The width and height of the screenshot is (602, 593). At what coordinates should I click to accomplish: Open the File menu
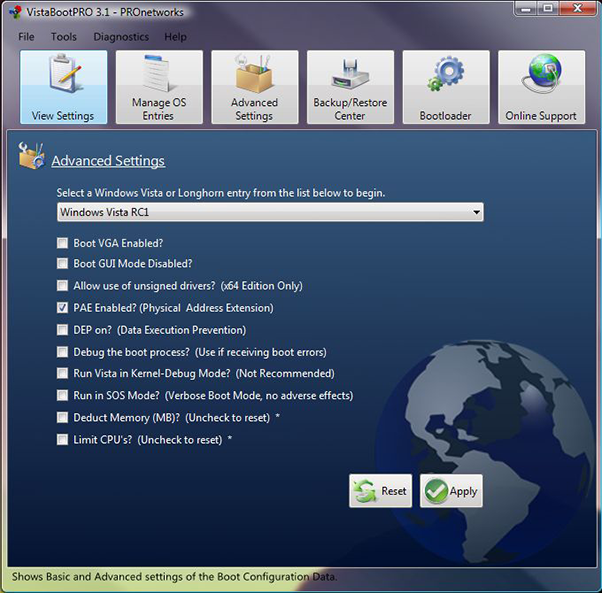[26, 37]
